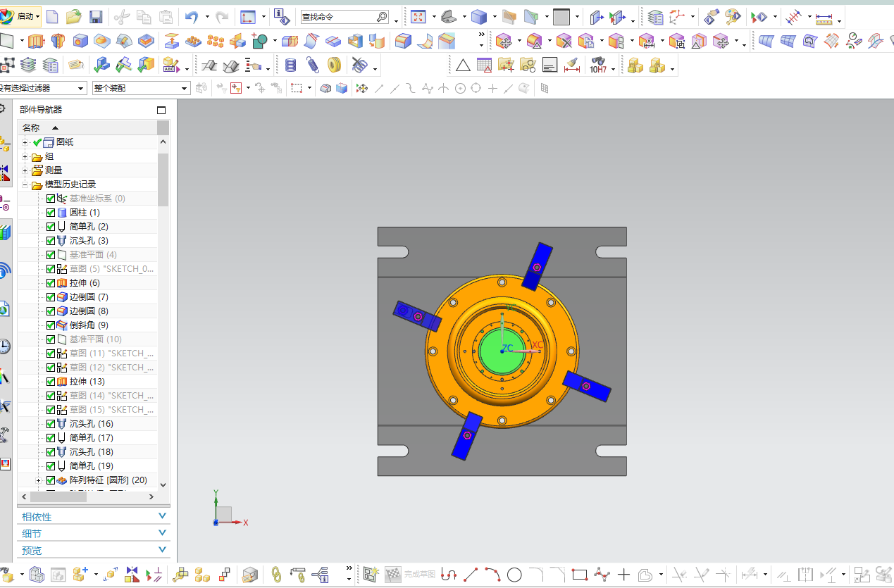Click the Delete Face icon with X mark
The image size is (894, 588).
click(564, 41)
